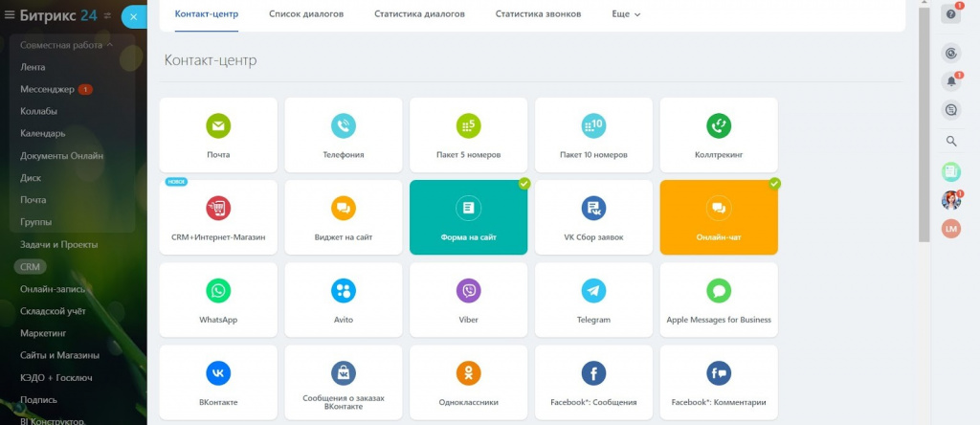
Task: Select the Пакет 5 номеров tile
Action: [x=468, y=135]
